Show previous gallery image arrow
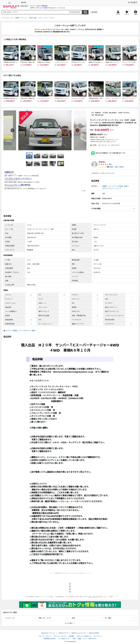Viewport: 140px width, 644px height. click(x=13, y=130)
